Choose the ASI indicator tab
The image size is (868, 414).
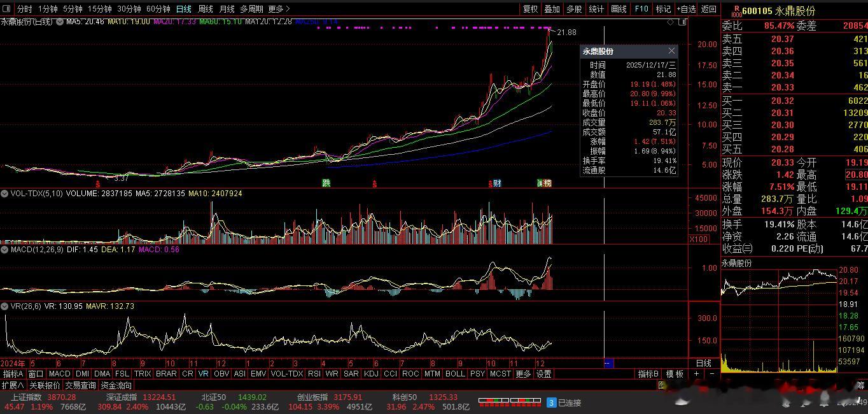[240, 374]
